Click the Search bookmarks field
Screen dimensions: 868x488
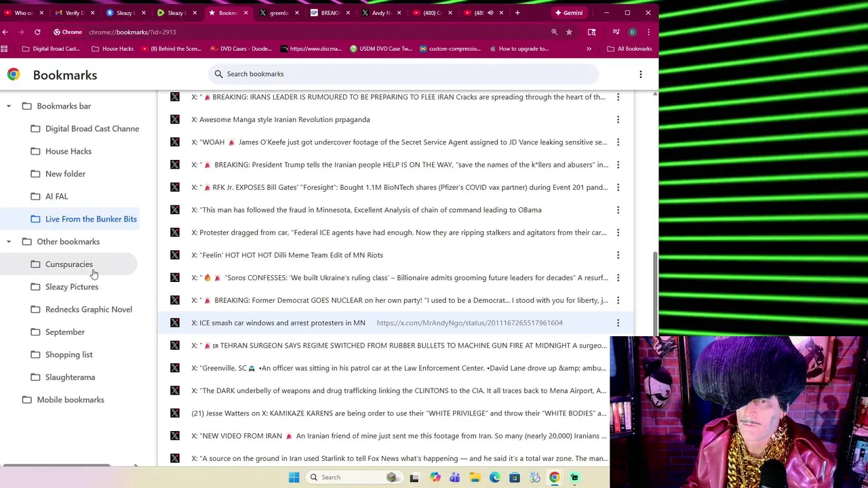click(x=404, y=74)
